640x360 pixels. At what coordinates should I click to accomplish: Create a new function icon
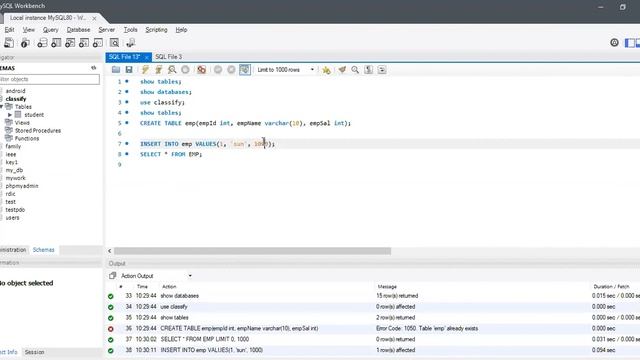[98, 43]
